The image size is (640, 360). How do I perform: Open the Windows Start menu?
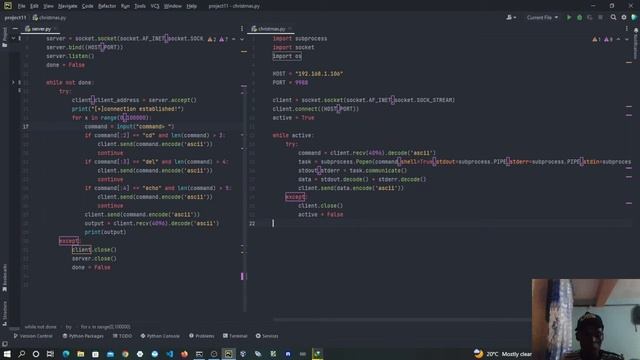[x=7, y=354]
